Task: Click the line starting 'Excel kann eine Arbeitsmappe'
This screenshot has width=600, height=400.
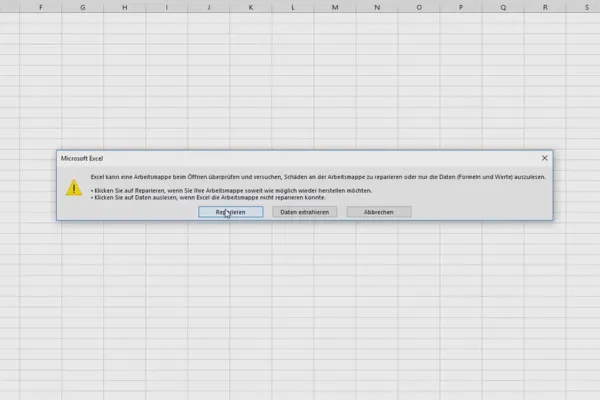Action: 318,177
